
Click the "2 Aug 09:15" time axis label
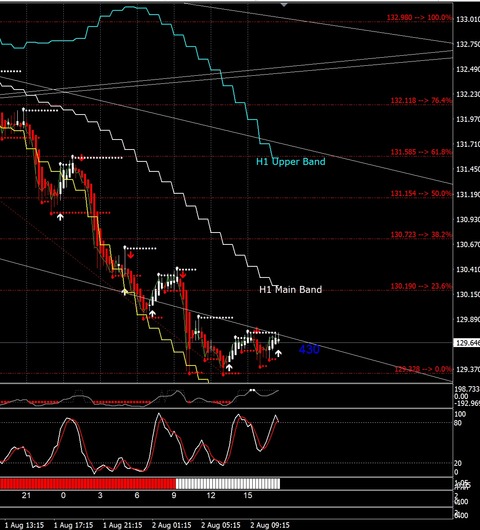270,525
